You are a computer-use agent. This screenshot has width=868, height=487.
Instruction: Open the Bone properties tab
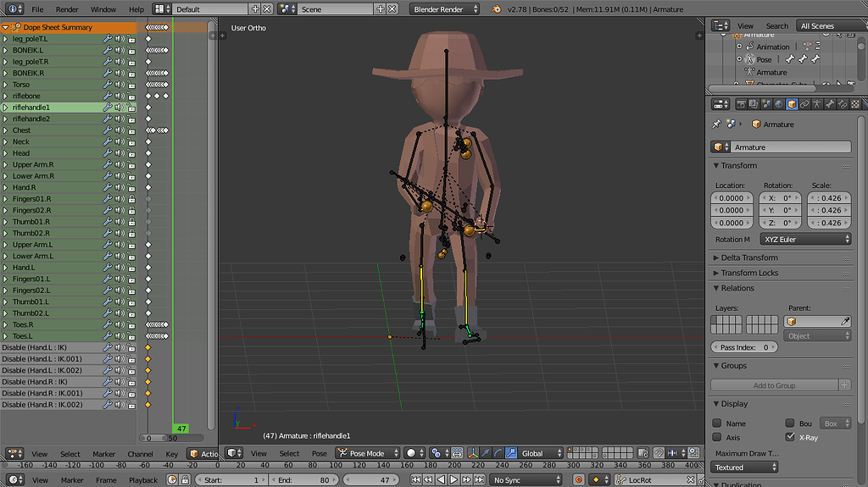pyautogui.click(x=830, y=104)
